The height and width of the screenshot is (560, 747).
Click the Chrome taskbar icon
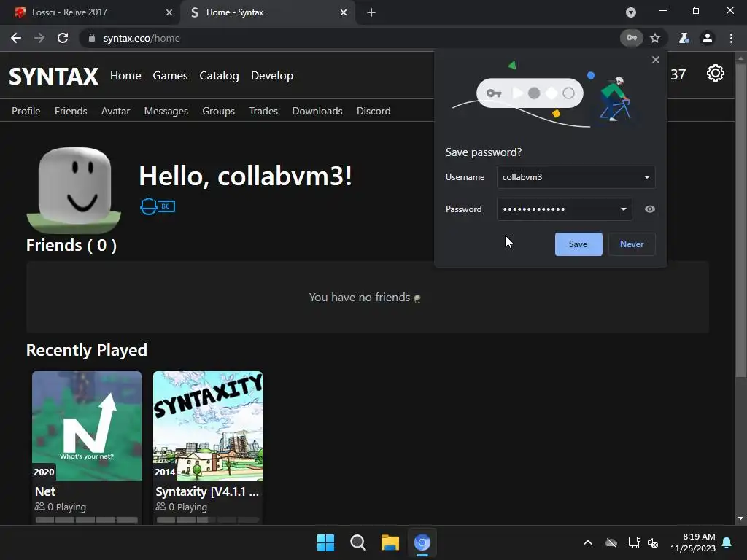[x=422, y=542]
